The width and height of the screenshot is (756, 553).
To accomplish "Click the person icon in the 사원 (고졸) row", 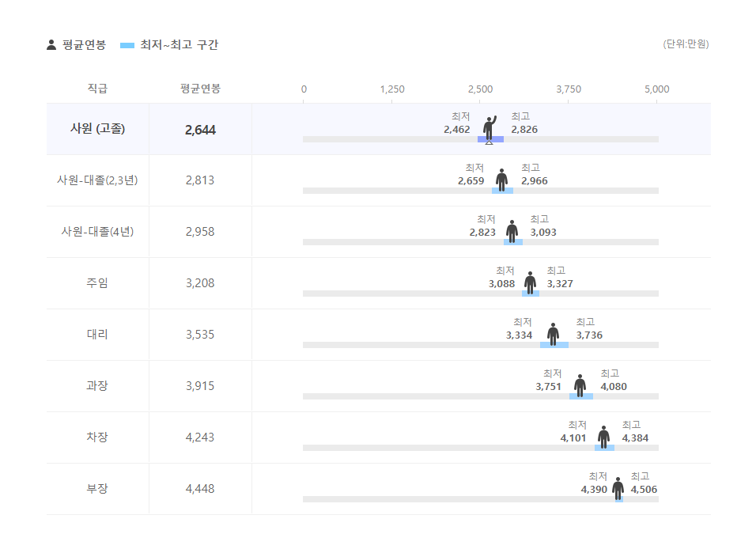I will point(490,127).
